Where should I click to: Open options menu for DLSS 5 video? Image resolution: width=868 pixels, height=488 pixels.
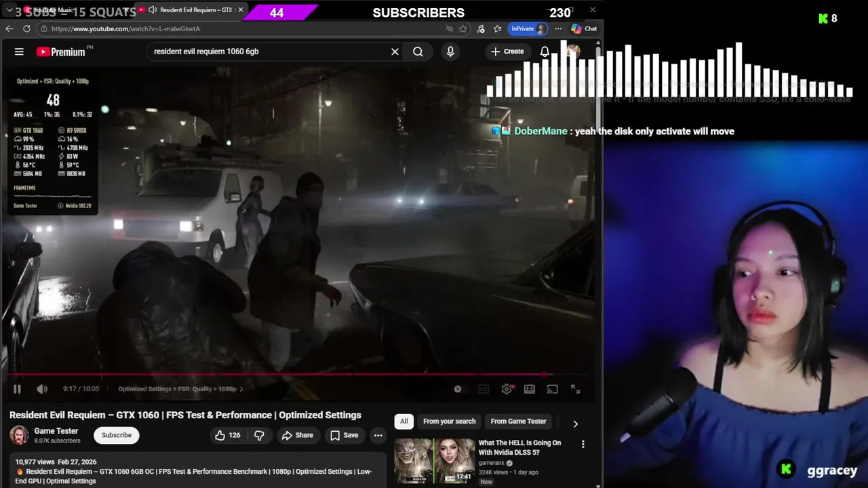(583, 444)
